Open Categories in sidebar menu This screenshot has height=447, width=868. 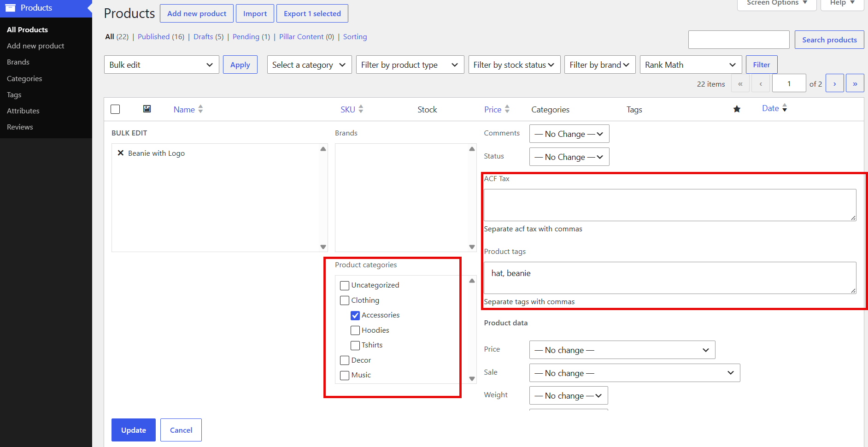[x=24, y=78]
